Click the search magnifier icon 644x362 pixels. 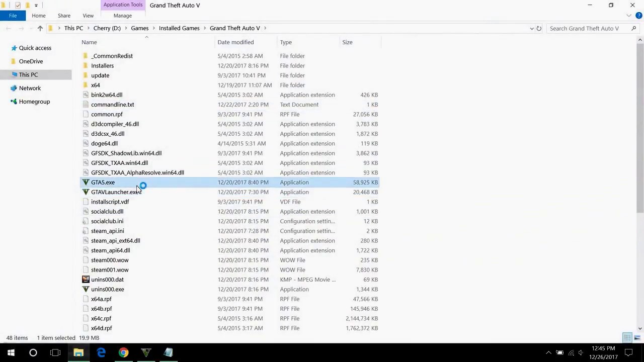(x=633, y=28)
